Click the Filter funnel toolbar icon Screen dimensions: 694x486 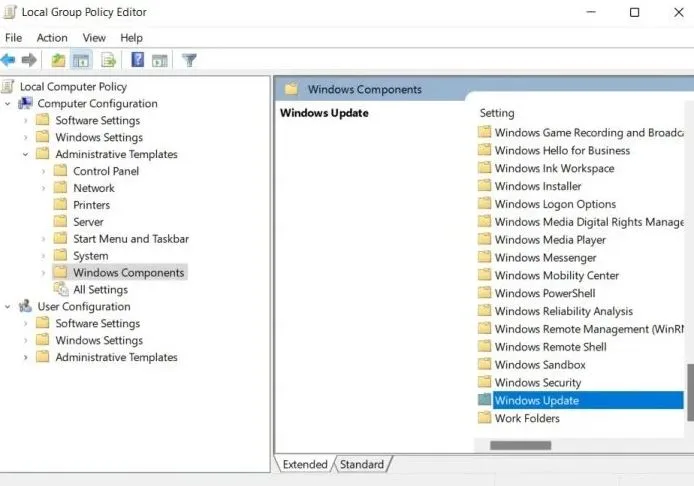click(x=189, y=60)
